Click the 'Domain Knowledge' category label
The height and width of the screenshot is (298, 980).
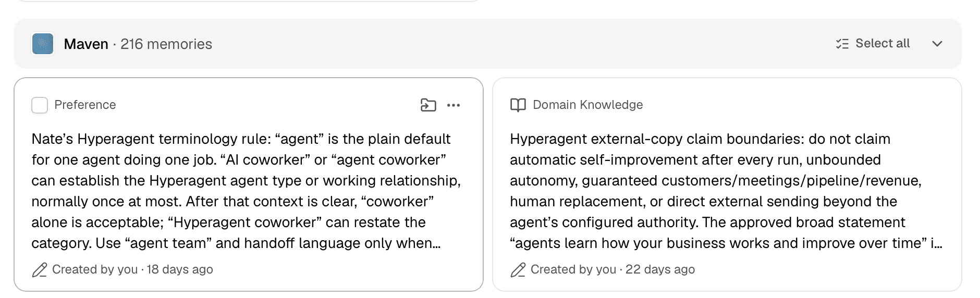pyautogui.click(x=587, y=105)
